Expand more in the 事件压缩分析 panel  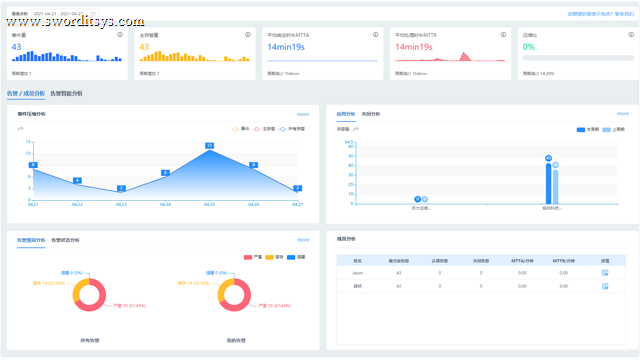coord(303,114)
